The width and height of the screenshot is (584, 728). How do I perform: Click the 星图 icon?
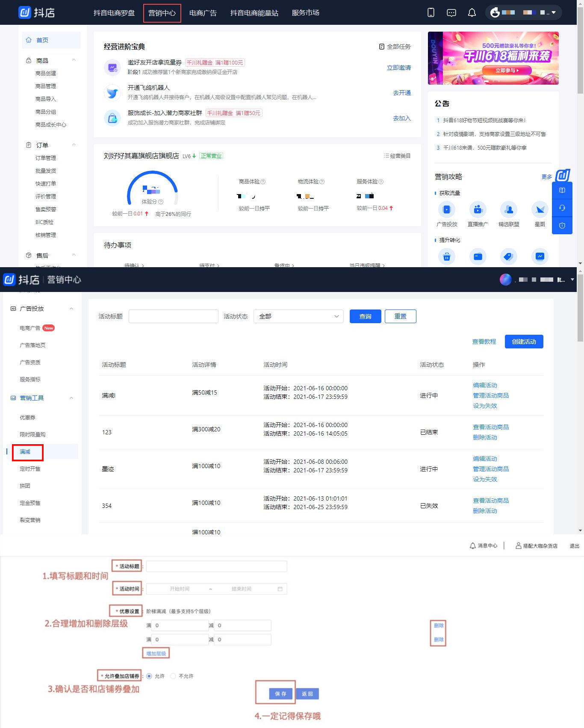tap(540, 209)
